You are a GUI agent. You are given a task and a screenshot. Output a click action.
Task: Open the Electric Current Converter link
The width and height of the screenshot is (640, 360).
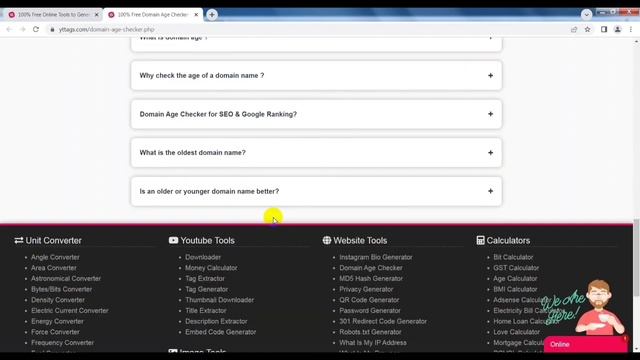70,311
